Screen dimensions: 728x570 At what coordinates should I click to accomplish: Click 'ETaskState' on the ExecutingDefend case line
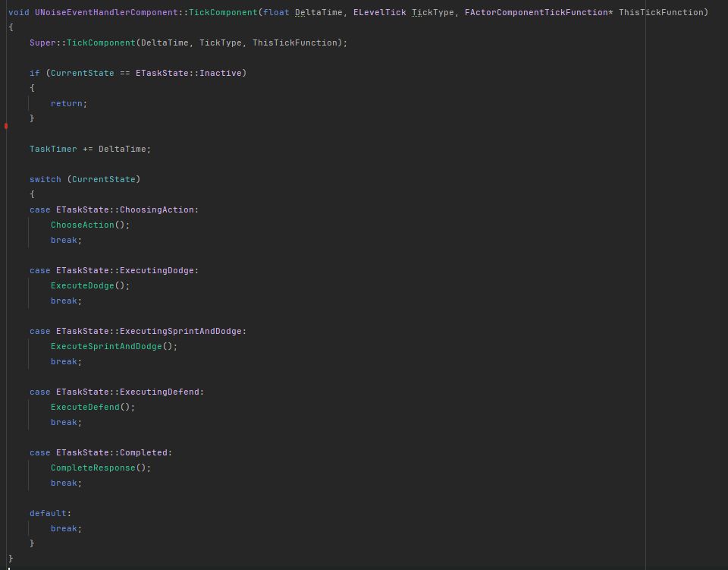[x=82, y=392]
